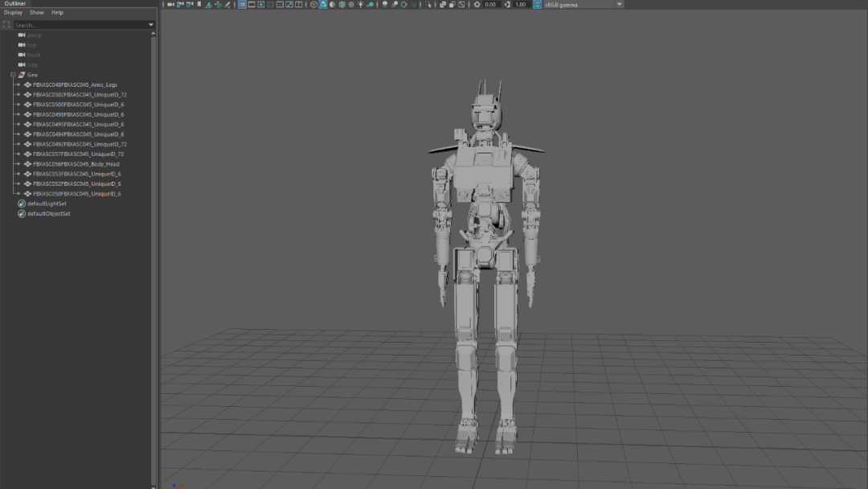
Task: Open the Outliner search options dropdown arrow
Action: pos(151,25)
